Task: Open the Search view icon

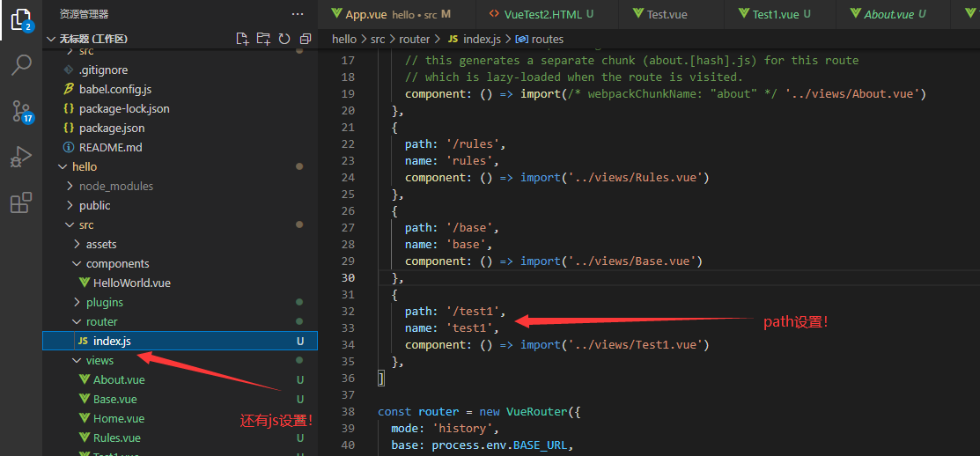Action: tap(21, 64)
